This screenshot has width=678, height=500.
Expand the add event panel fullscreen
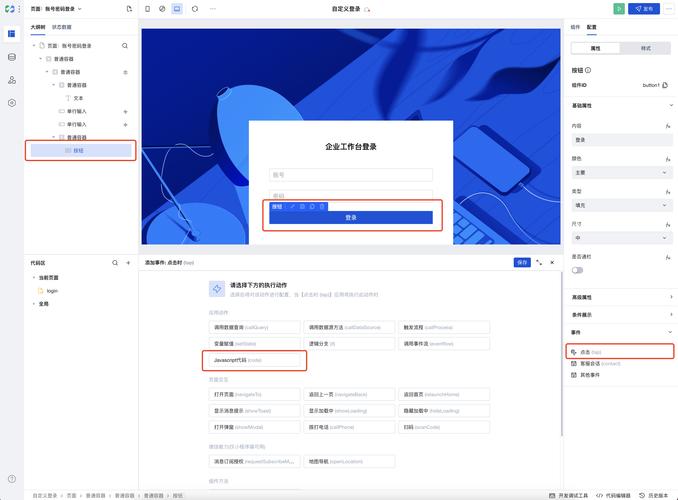tap(539, 262)
